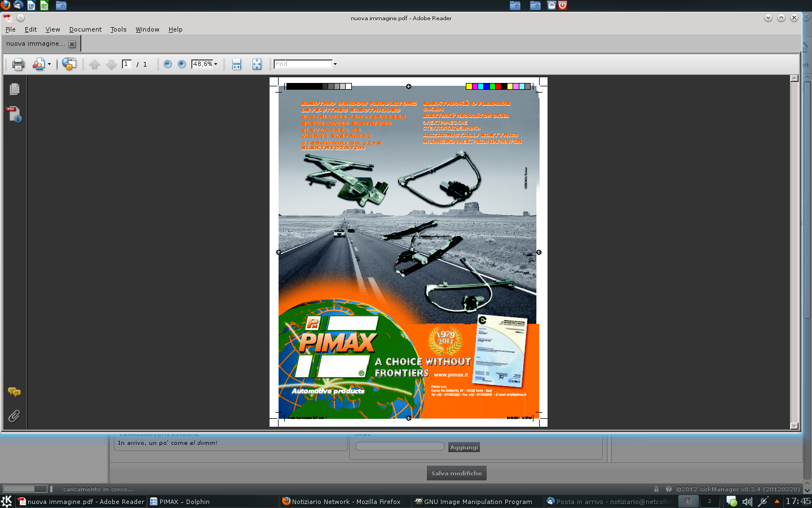Go to next page with down arrow
Image resolution: width=812 pixels, height=508 pixels.
tap(111, 64)
